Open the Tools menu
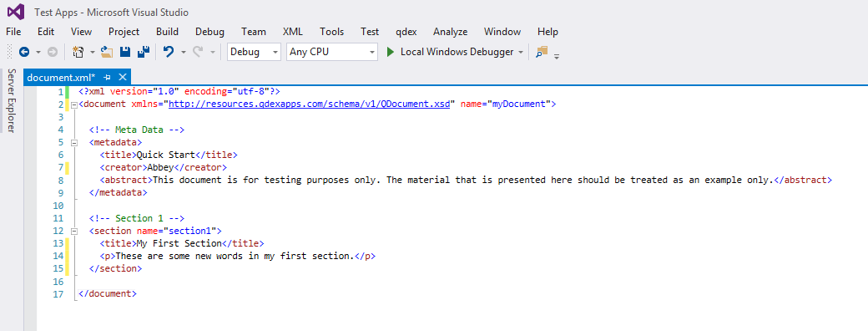The height and width of the screenshot is (331, 868). (331, 32)
